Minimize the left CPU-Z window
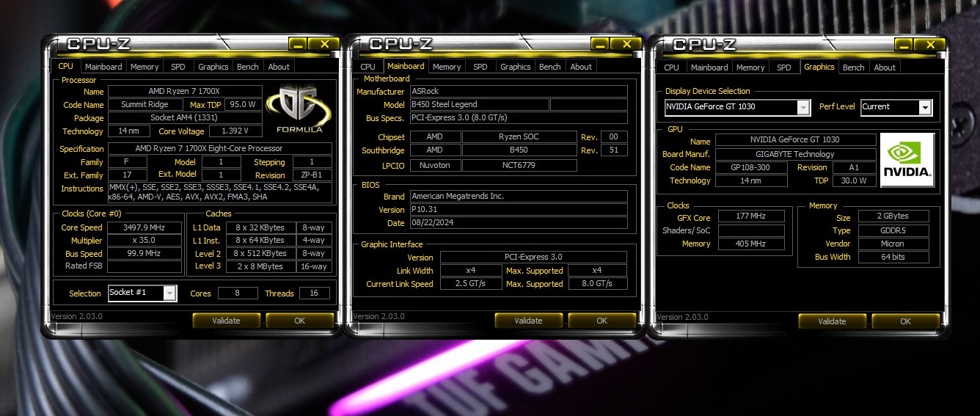The image size is (980, 416). (x=298, y=44)
